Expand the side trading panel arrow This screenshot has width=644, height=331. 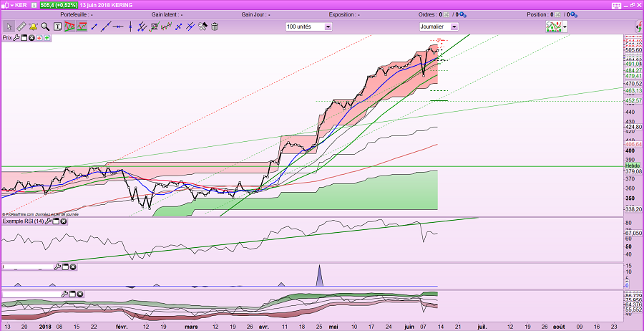639,27
